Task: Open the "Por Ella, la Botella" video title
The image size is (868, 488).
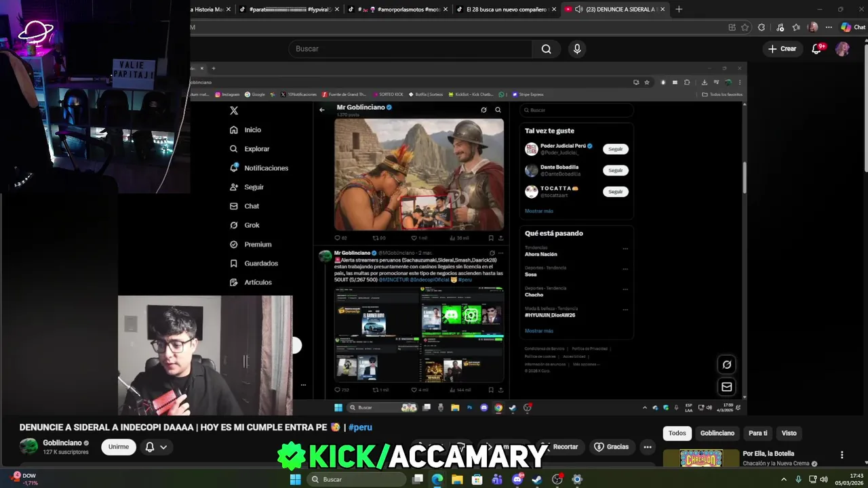Action: [x=768, y=453]
